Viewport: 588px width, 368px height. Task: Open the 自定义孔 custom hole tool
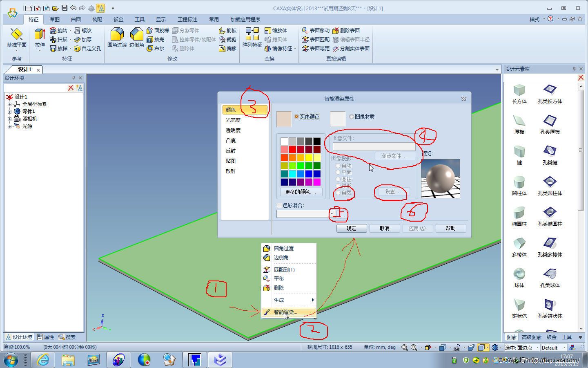click(x=87, y=49)
